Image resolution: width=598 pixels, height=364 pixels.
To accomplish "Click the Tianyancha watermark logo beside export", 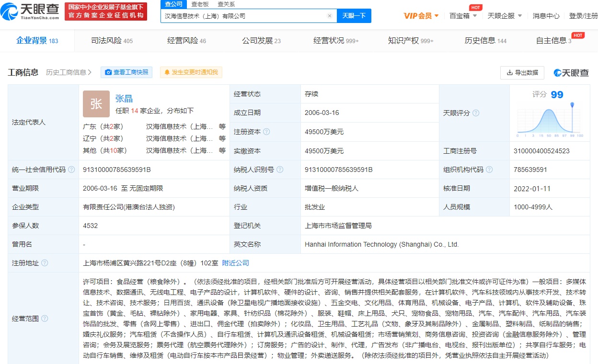I will (571, 73).
